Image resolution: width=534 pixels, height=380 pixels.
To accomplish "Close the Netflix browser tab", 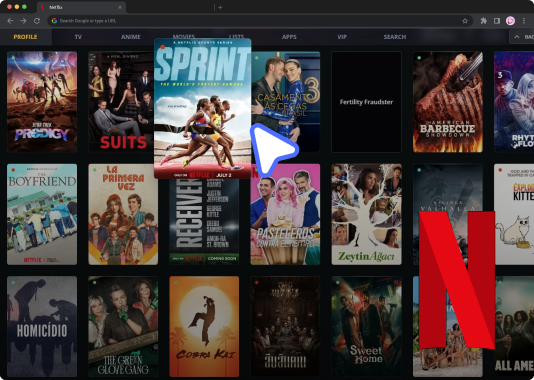I will 120,7.
